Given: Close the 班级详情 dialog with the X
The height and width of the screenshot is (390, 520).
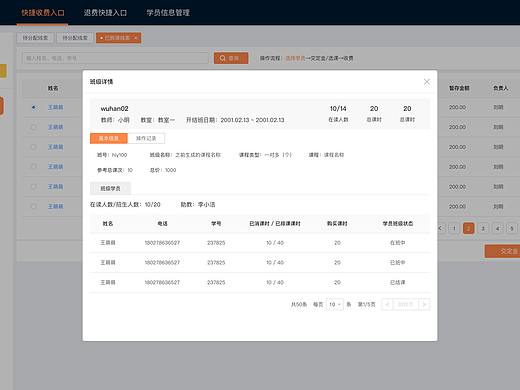Looking at the screenshot, I should (x=426, y=82).
